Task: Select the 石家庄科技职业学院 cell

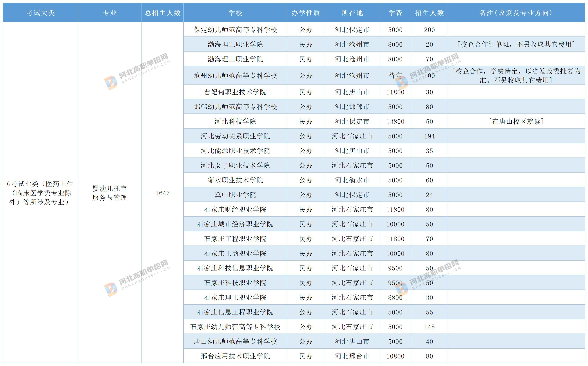Action: point(235,283)
